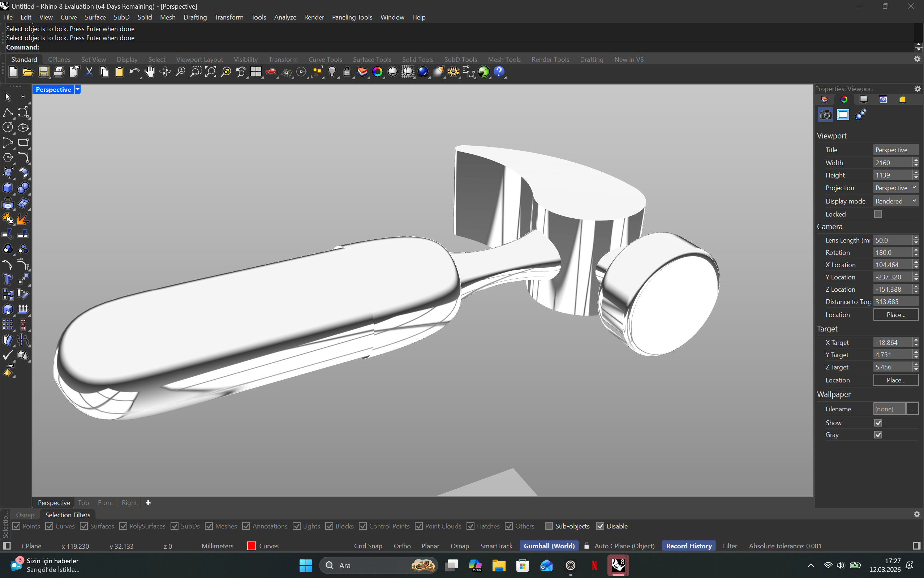Click the Undo arrow icon
Screen dimensions: 924x578
pyautogui.click(x=134, y=72)
